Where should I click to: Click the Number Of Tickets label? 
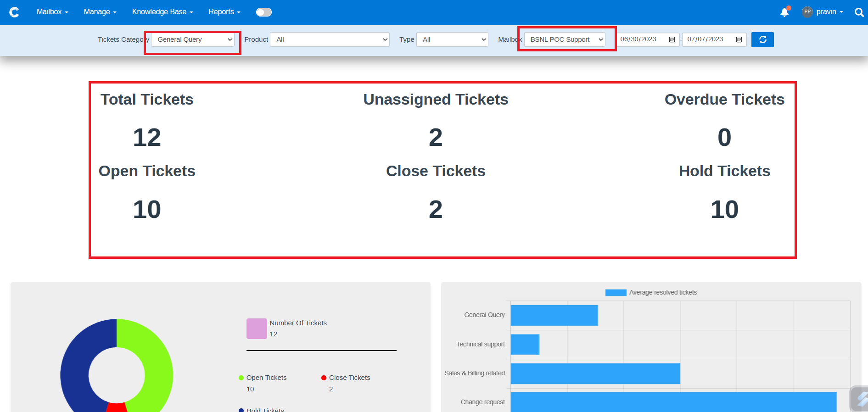point(298,323)
